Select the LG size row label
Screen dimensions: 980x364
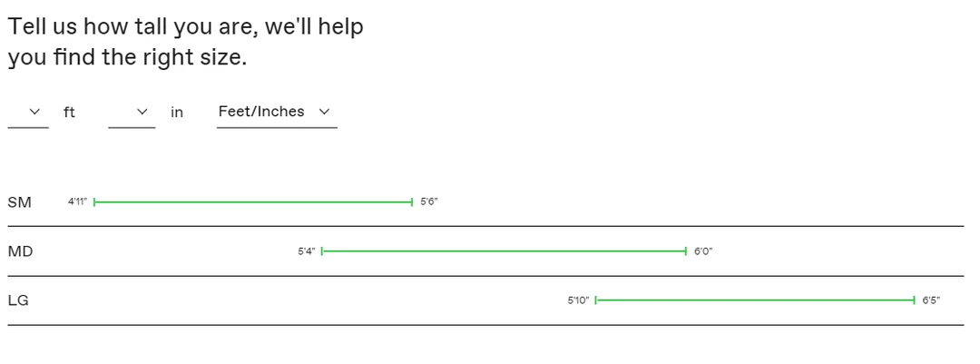pyautogui.click(x=18, y=300)
